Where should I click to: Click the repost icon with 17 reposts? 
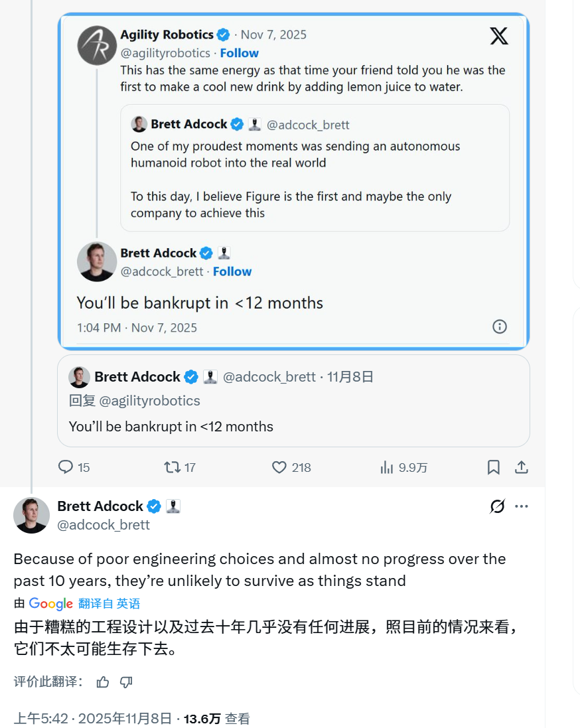point(173,467)
